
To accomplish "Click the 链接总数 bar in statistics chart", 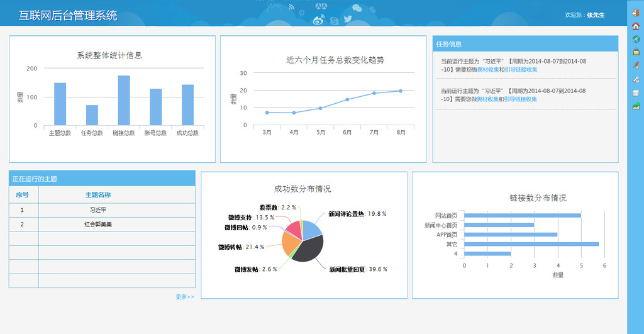I will [124, 100].
